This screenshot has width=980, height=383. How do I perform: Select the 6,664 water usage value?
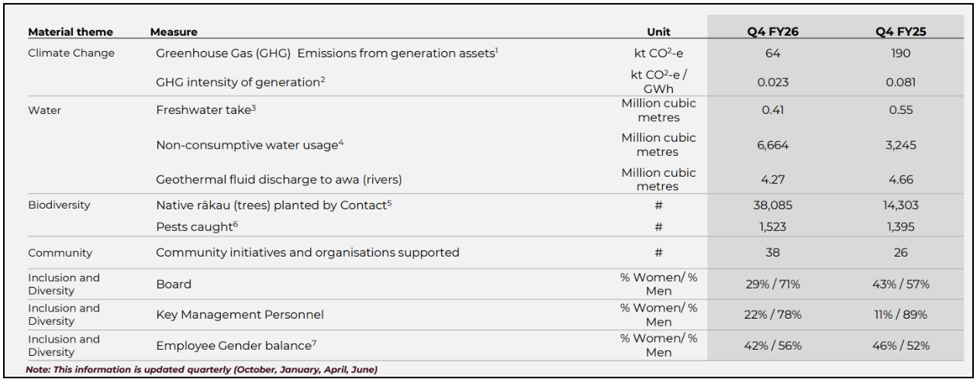pyautogui.click(x=772, y=145)
